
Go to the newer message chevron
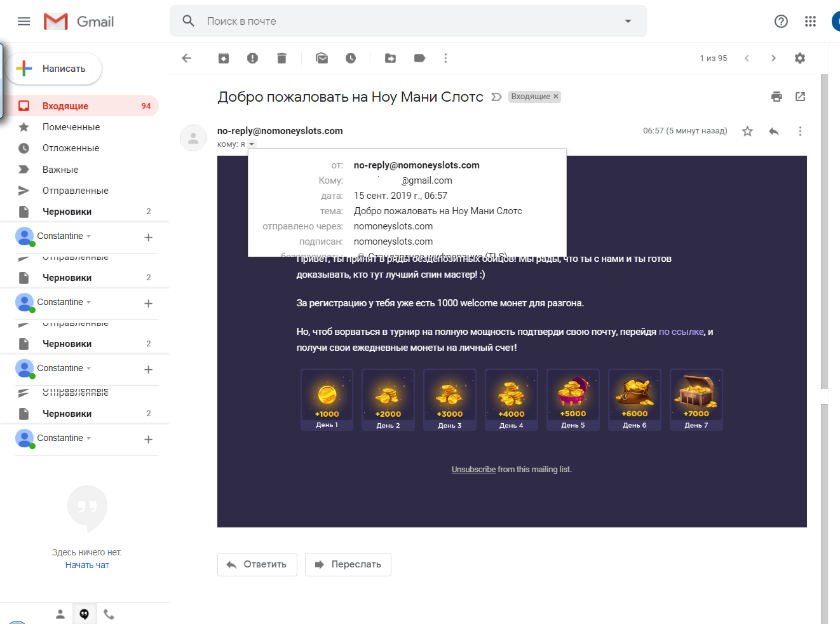click(x=747, y=58)
